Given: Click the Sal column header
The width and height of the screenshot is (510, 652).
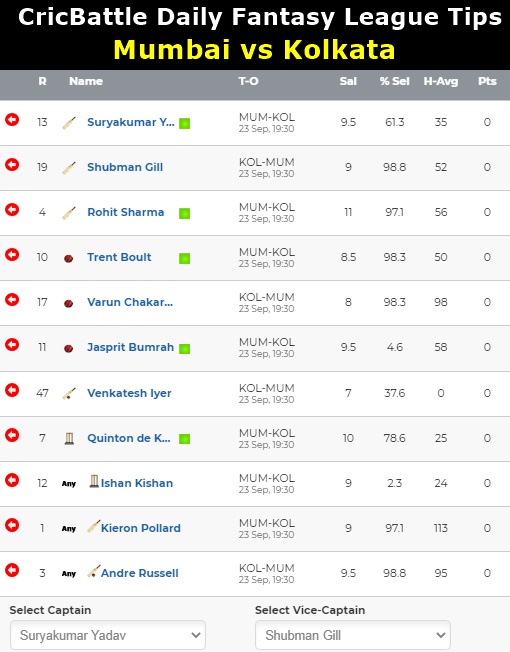Looking at the screenshot, I should 348,81.
